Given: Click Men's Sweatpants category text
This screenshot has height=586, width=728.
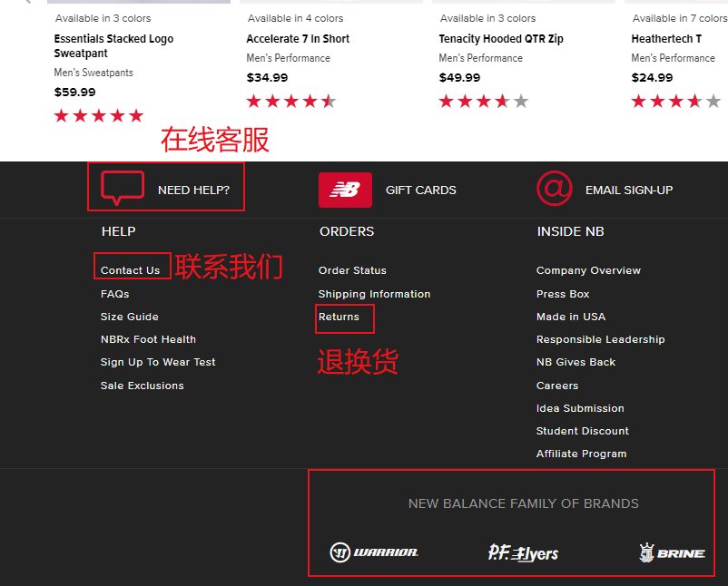Looking at the screenshot, I should (x=93, y=73).
